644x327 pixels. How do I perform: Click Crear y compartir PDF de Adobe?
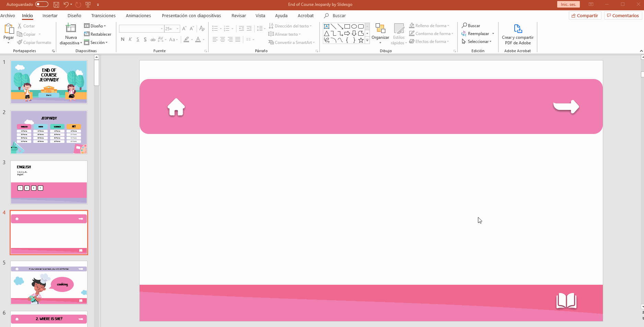518,34
